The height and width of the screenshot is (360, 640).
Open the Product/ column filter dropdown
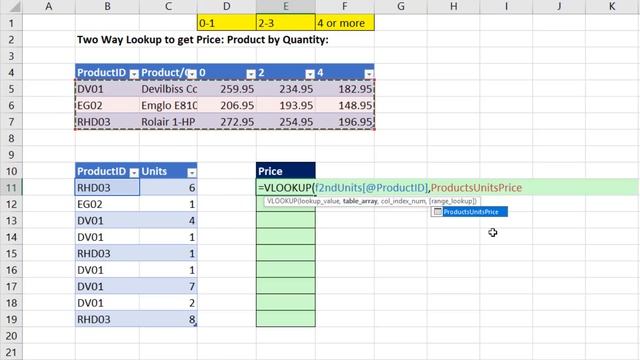pos(191,74)
